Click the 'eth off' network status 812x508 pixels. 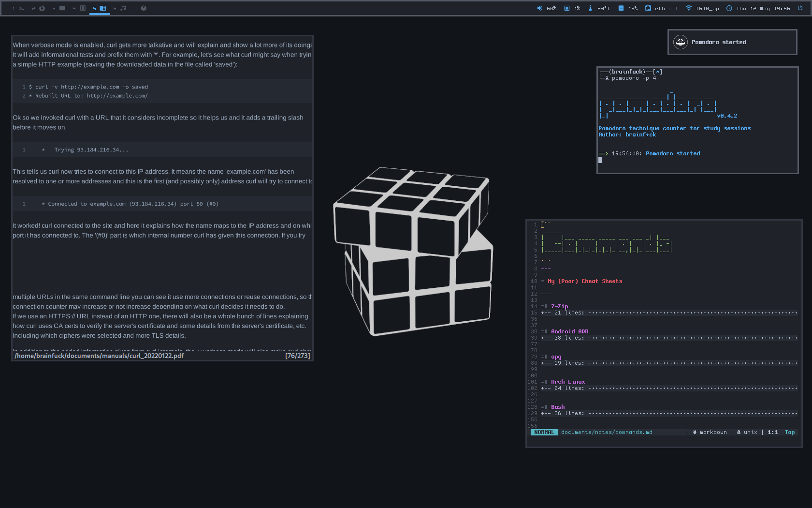pos(667,9)
